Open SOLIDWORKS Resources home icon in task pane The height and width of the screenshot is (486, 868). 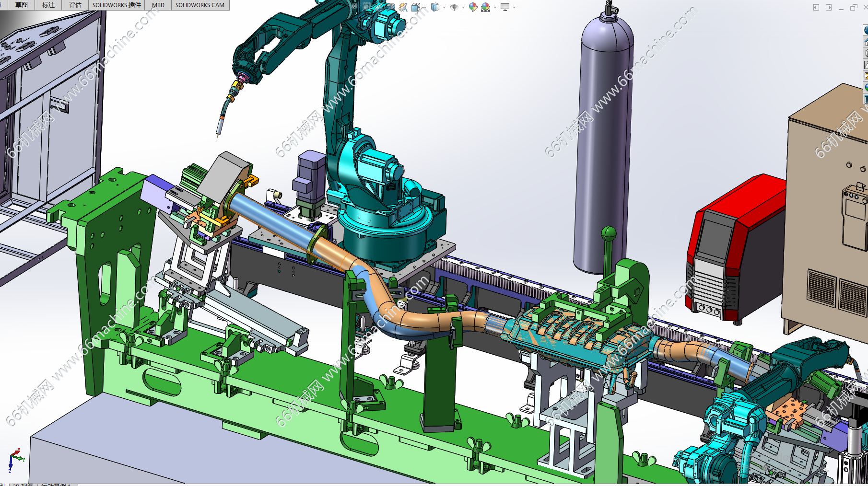click(866, 42)
